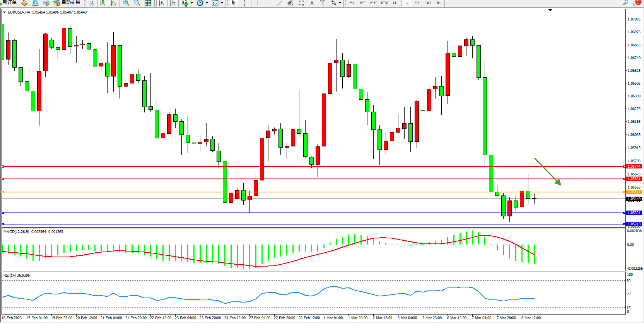Select the crosshair tool
The width and height of the screenshot is (644, 323).
click(245, 3)
